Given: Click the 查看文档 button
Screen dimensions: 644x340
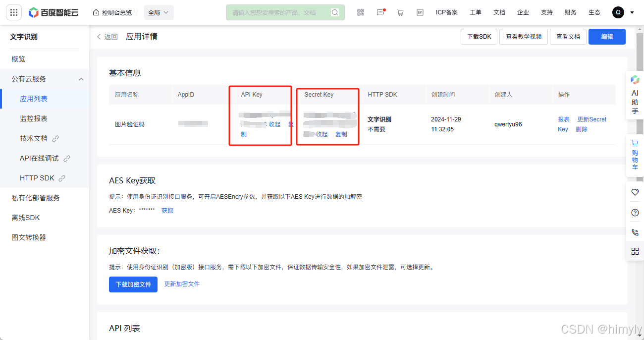Looking at the screenshot, I should [x=568, y=37].
